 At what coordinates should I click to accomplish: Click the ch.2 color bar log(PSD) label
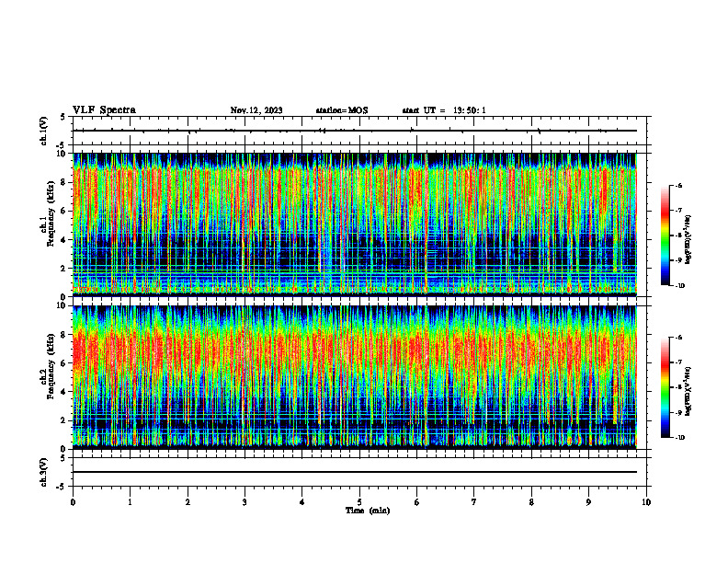point(688,392)
